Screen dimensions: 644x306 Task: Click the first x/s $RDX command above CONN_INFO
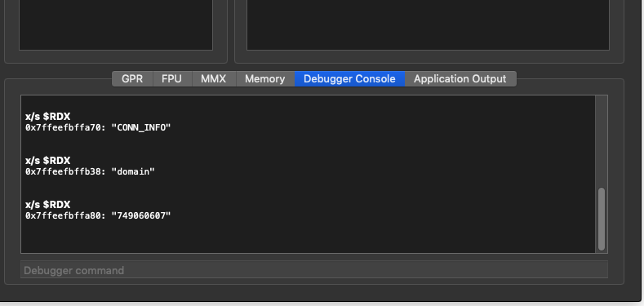(47, 117)
